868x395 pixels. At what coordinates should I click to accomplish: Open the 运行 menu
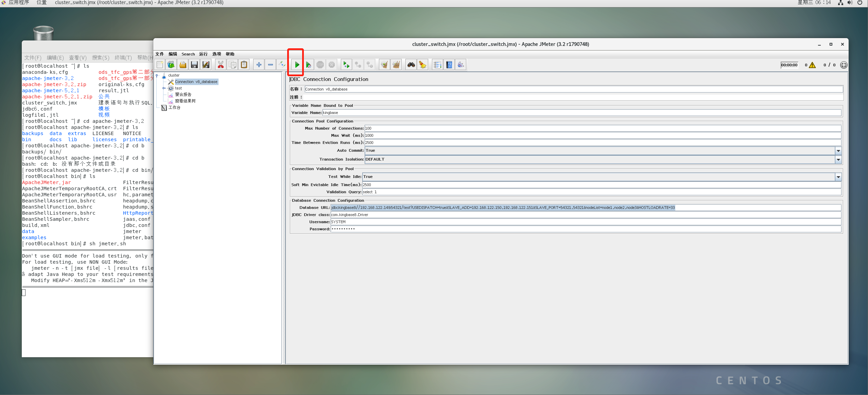(x=203, y=54)
